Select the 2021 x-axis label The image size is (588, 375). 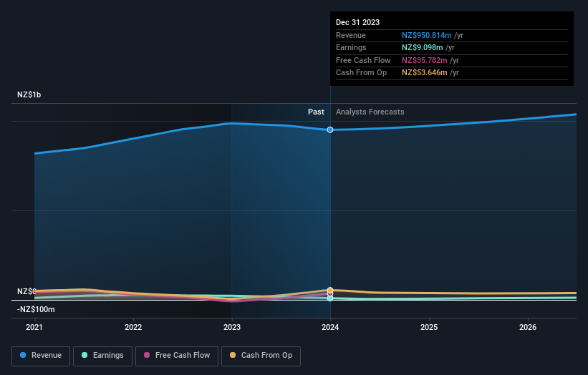[34, 327]
